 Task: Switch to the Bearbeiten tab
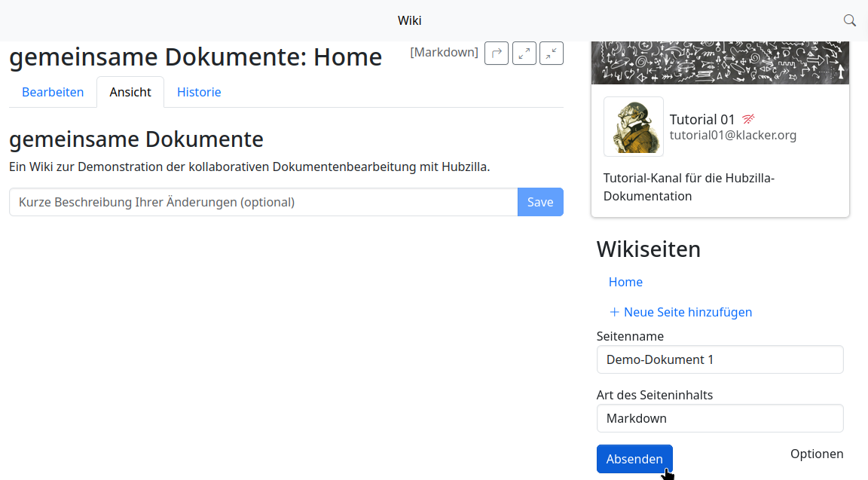pos(53,92)
